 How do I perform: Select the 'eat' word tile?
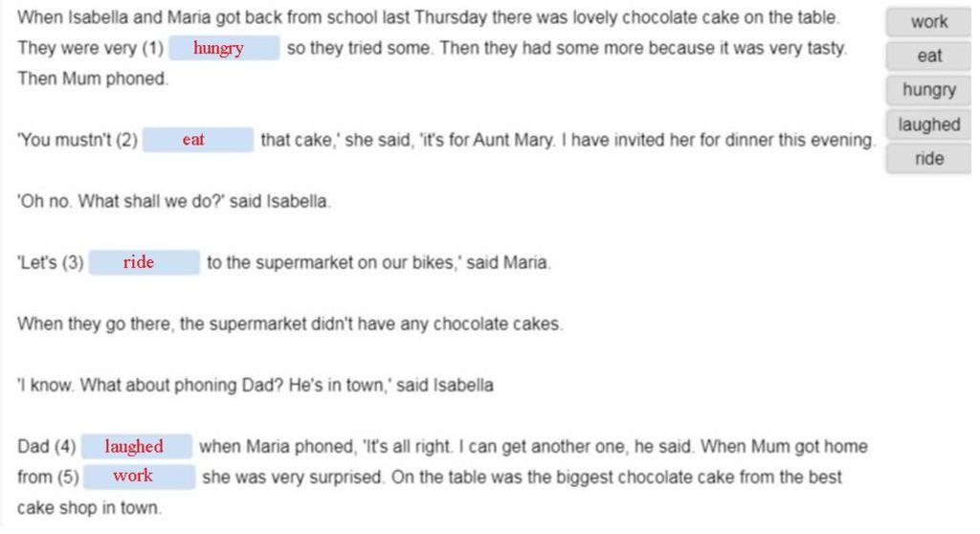[x=928, y=56]
